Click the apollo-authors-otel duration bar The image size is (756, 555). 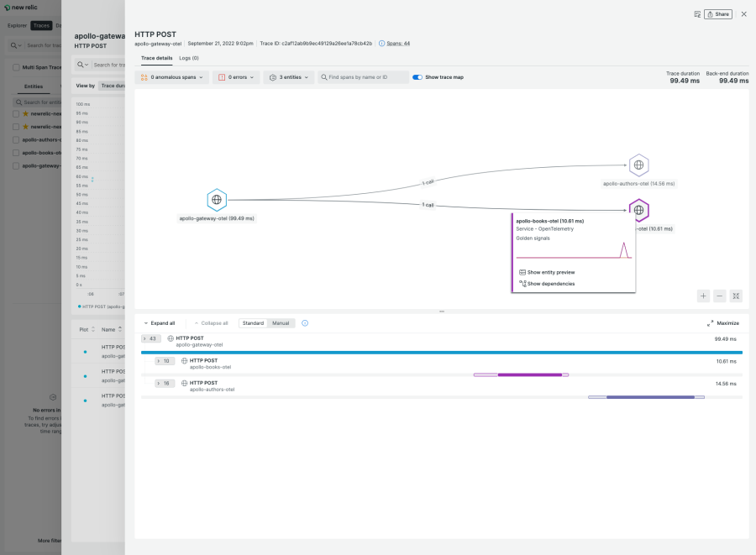pyautogui.click(x=646, y=397)
